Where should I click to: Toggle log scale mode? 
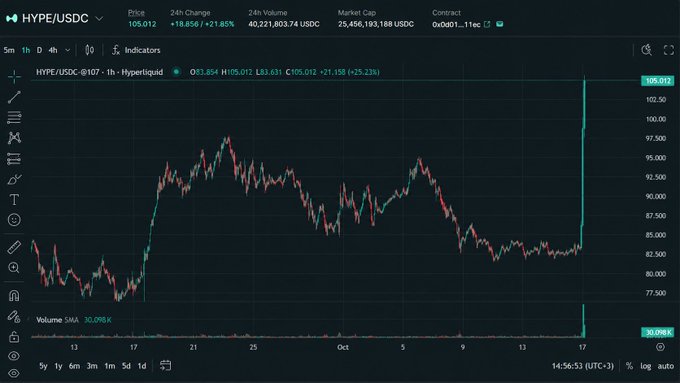[x=646, y=366]
